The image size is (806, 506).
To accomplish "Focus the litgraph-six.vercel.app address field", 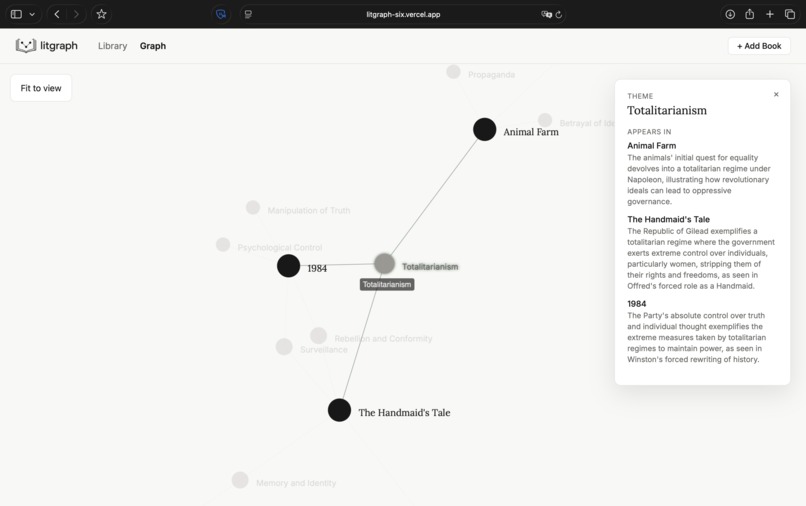I will point(403,14).
